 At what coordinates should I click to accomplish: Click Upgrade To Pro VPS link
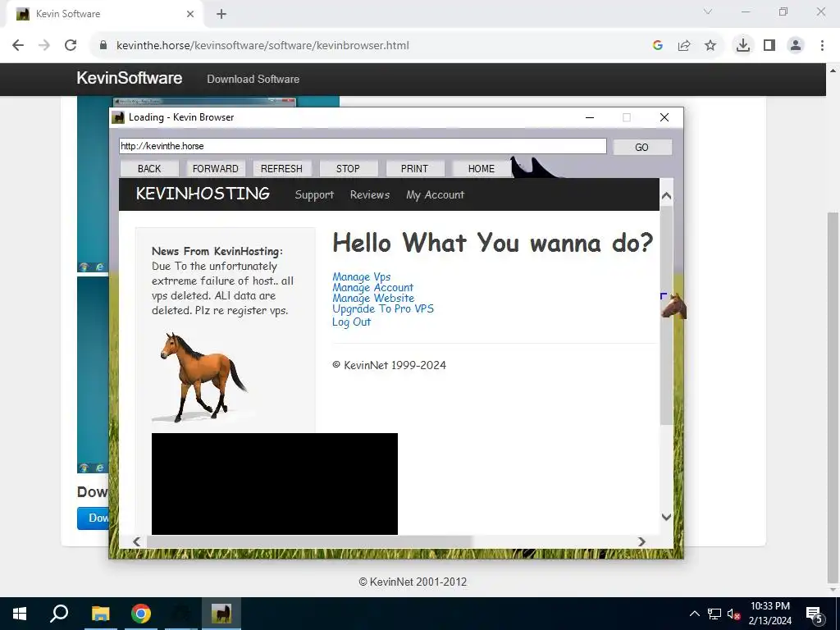tap(383, 308)
